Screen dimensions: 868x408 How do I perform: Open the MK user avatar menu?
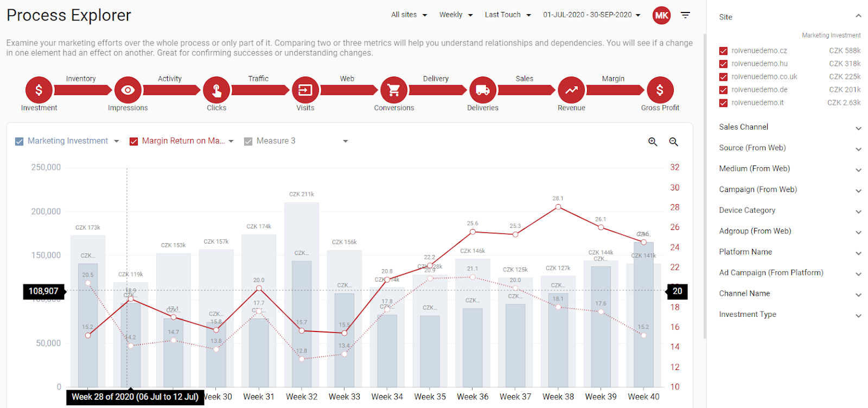click(662, 15)
